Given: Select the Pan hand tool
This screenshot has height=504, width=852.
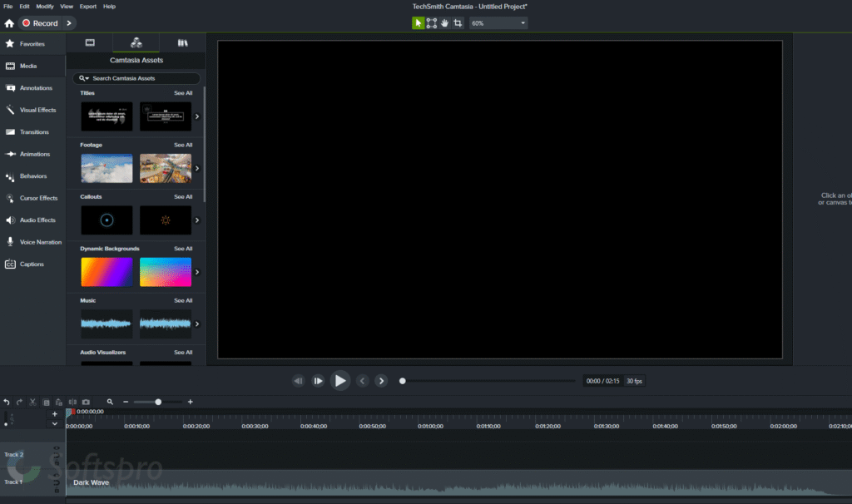Looking at the screenshot, I should point(444,23).
